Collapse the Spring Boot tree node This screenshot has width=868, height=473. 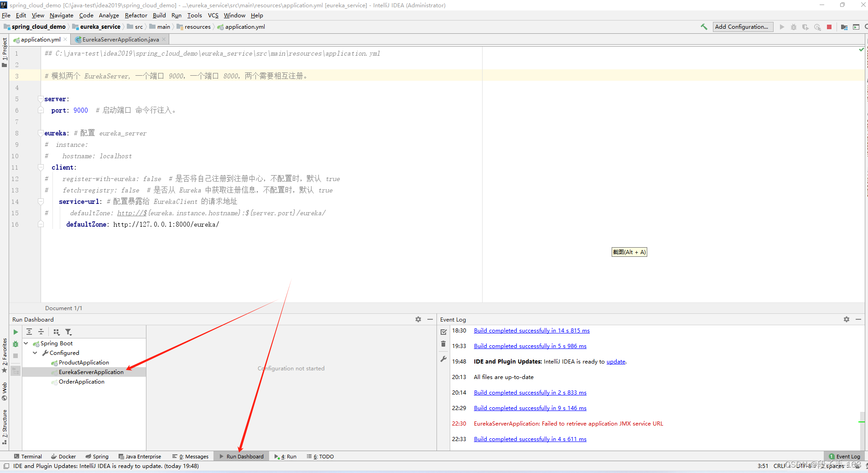26,343
